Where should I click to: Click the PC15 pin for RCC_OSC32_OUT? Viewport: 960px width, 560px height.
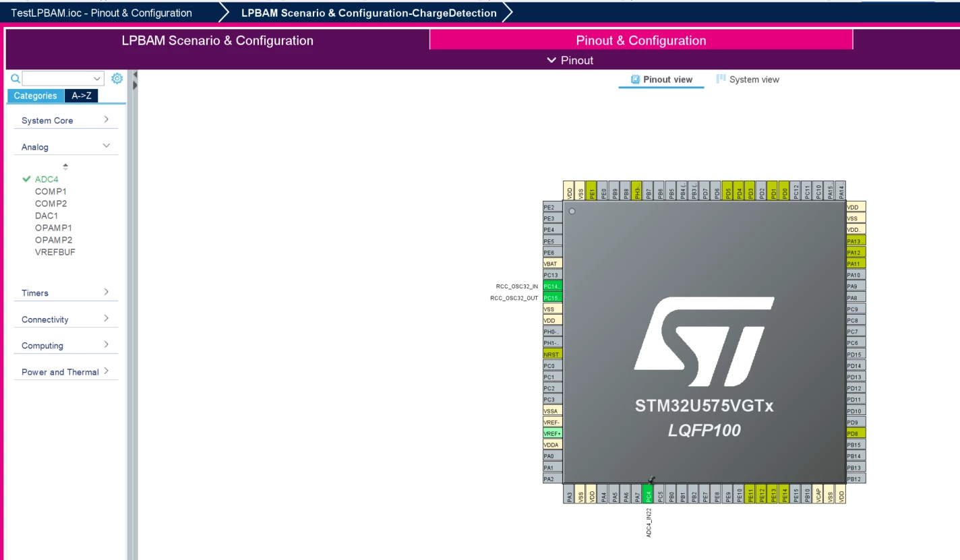click(x=553, y=298)
